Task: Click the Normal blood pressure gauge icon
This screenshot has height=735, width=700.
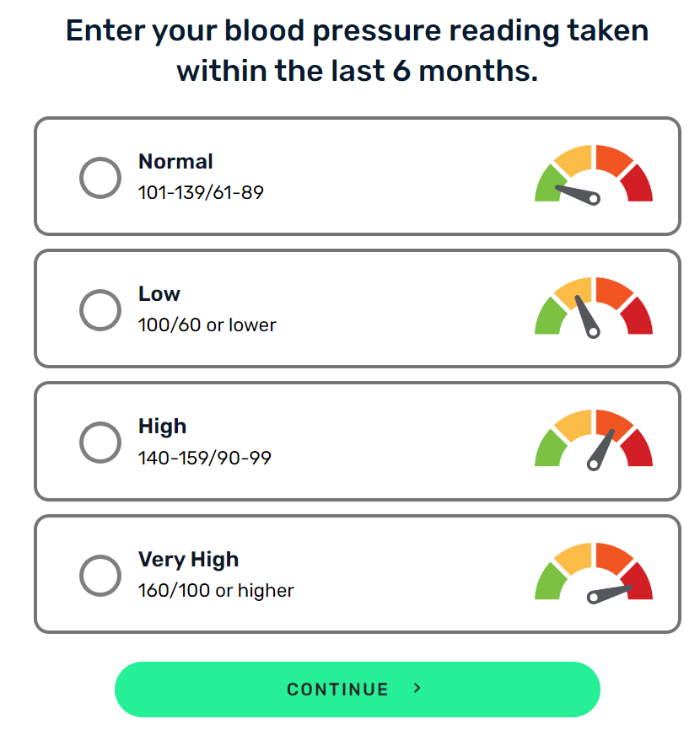Action: point(594,174)
